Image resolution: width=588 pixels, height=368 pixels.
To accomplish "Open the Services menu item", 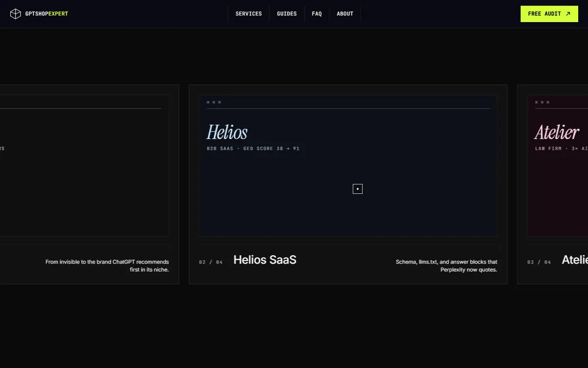I will (x=248, y=14).
